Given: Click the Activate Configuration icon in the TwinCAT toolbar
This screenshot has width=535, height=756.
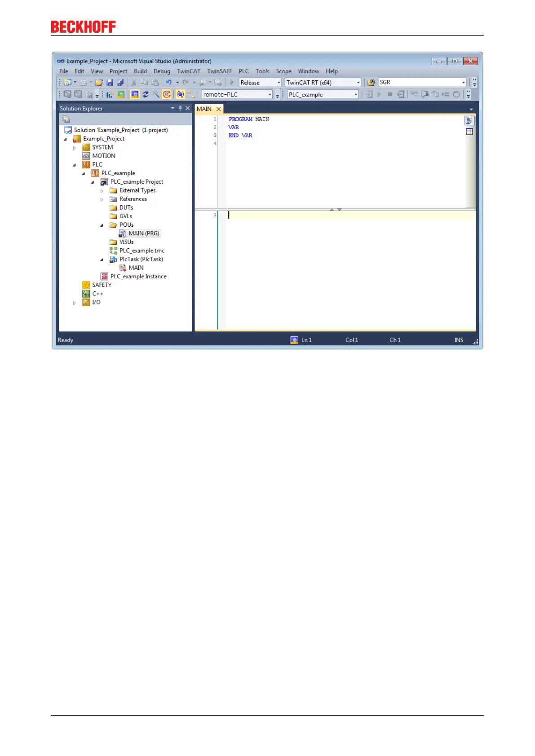Looking at the screenshot, I should tap(109, 94).
